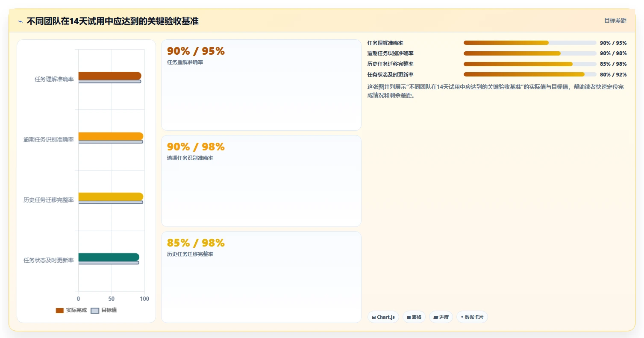This screenshot has width=644, height=338.
Task: Click the icon inside the 进度 tag
Action: pos(435,317)
